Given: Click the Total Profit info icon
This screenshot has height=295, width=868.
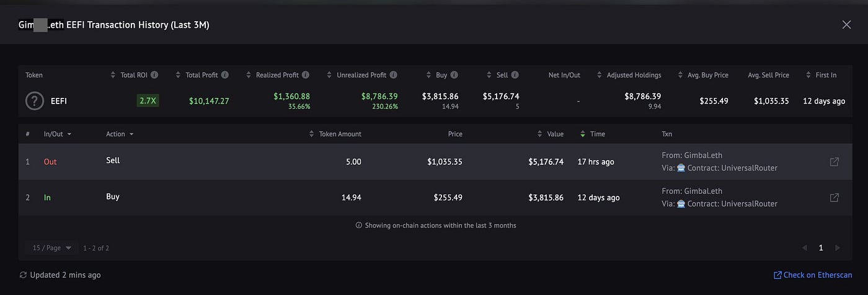Looking at the screenshot, I should tap(224, 75).
